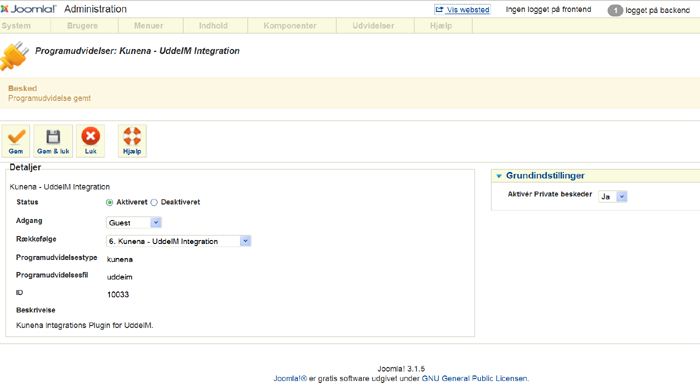
Task: Click 'Kunena Integrations Plugin for UddeIM.' description
Action: pos(85,325)
